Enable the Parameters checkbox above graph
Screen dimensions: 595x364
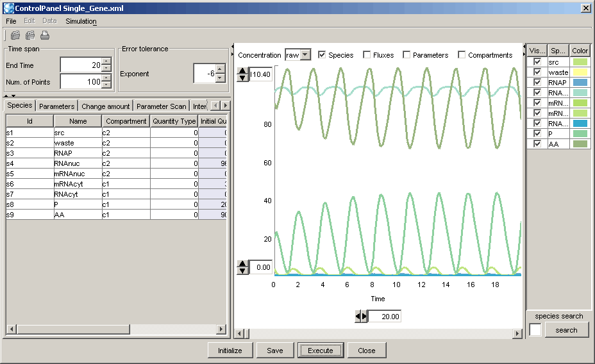(x=406, y=54)
